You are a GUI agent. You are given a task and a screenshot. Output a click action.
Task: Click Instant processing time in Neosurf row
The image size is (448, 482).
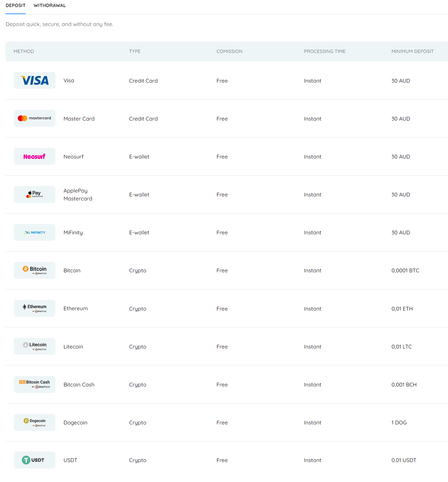(x=312, y=157)
